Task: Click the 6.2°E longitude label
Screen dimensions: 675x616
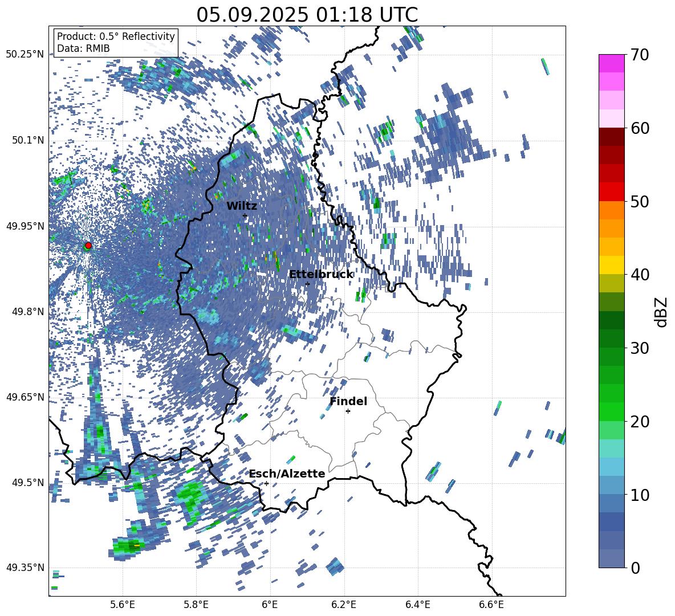Action: [x=344, y=605]
